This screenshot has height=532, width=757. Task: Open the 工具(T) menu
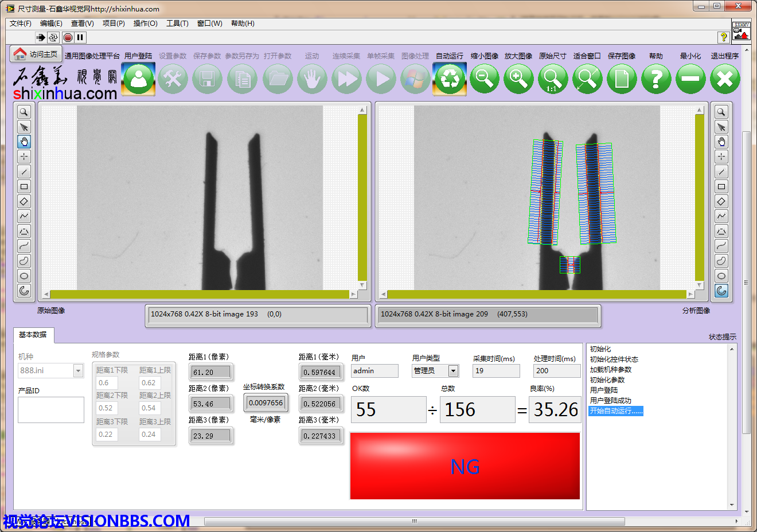(x=177, y=24)
